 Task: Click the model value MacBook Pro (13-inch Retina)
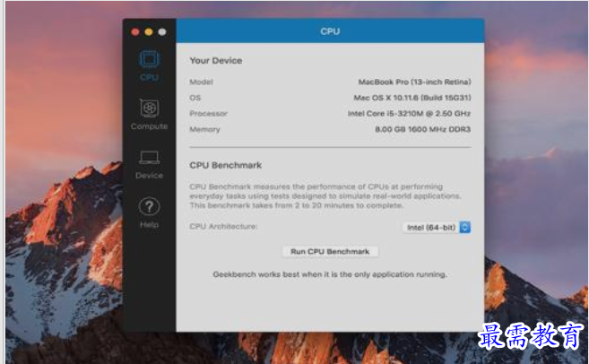tap(414, 82)
